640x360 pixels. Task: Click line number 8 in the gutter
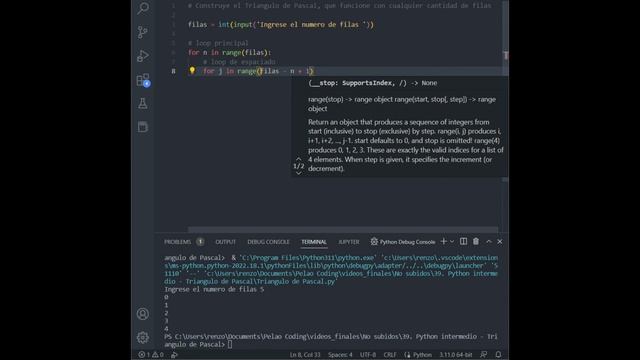pos(173,71)
